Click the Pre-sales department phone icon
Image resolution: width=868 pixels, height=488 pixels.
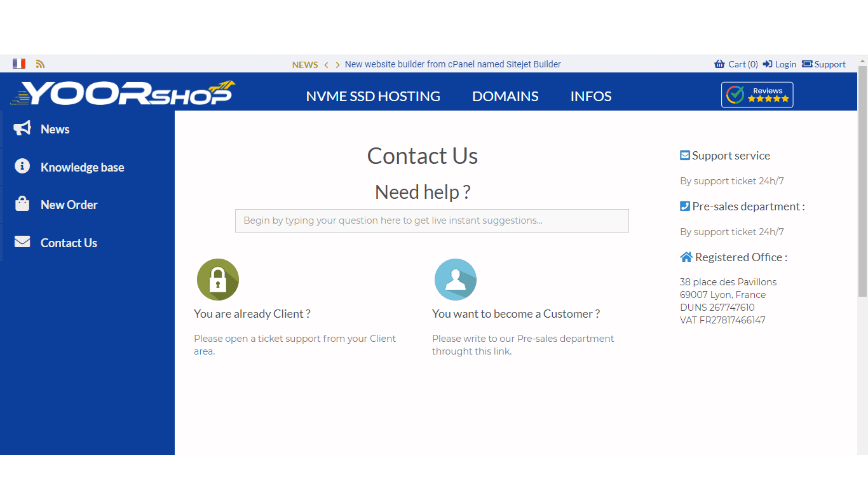point(685,206)
